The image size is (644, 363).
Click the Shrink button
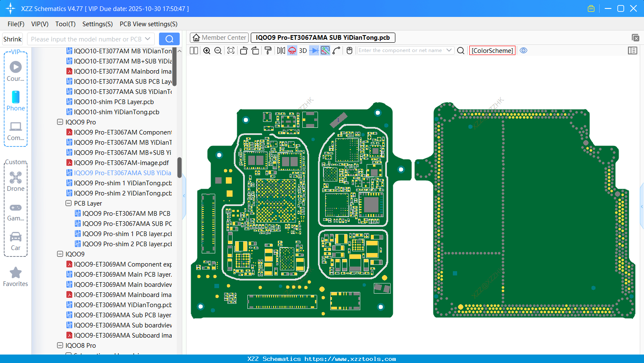[x=13, y=39]
